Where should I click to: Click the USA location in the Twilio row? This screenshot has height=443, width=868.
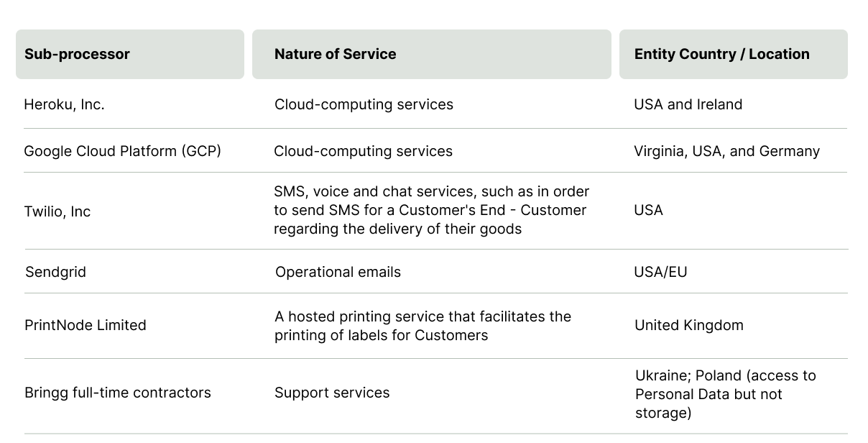648,210
